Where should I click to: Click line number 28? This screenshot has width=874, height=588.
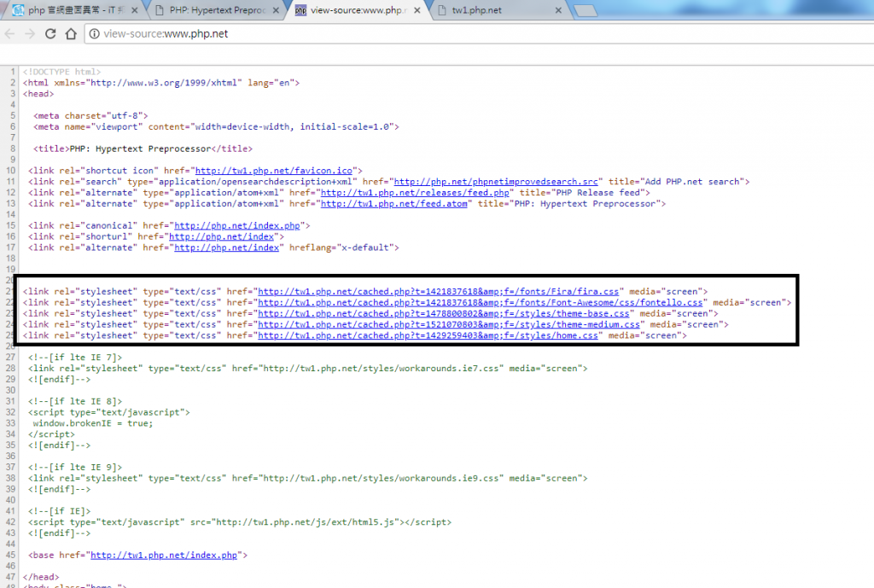[x=10, y=369]
